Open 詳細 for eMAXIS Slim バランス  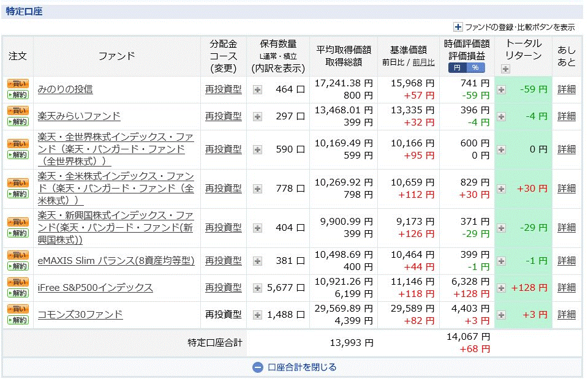tap(566, 261)
